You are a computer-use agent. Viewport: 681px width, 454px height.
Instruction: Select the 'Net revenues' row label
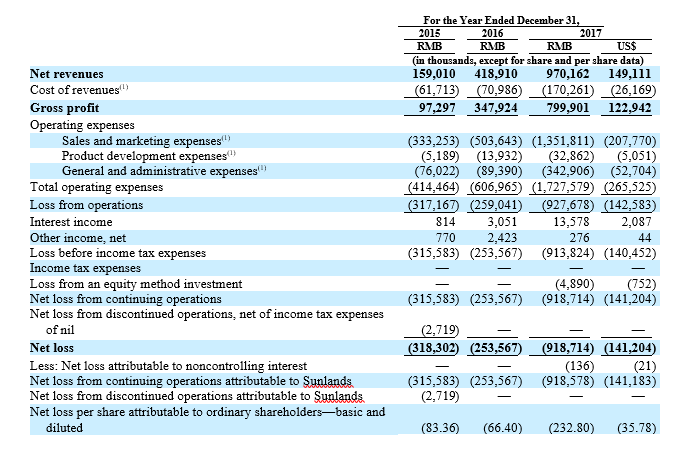(x=66, y=74)
